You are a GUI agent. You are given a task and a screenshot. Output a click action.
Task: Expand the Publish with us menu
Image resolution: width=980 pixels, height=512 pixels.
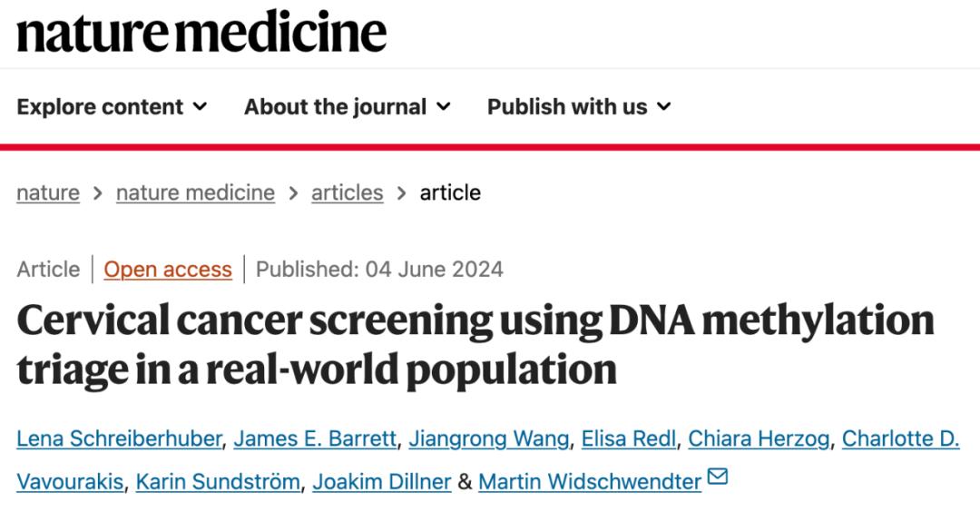[579, 107]
